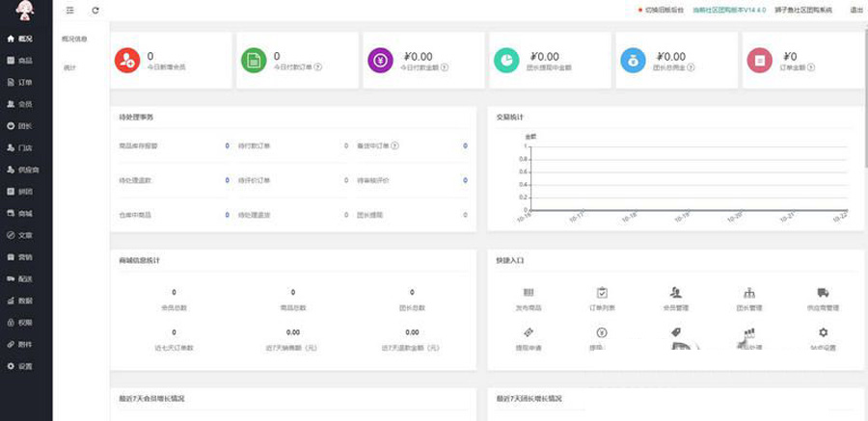The image size is (868, 421).
Task: Open 发布商品 quick entry icon
Action: pos(529,293)
